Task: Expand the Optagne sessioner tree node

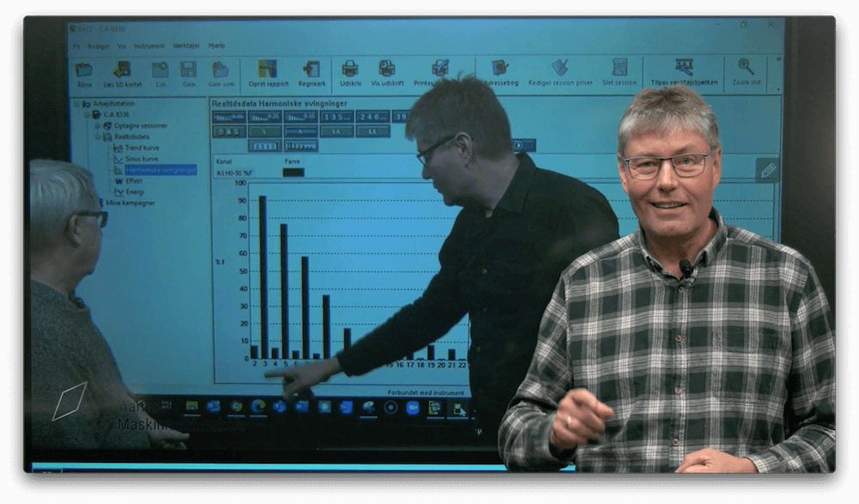Action: coord(98,125)
